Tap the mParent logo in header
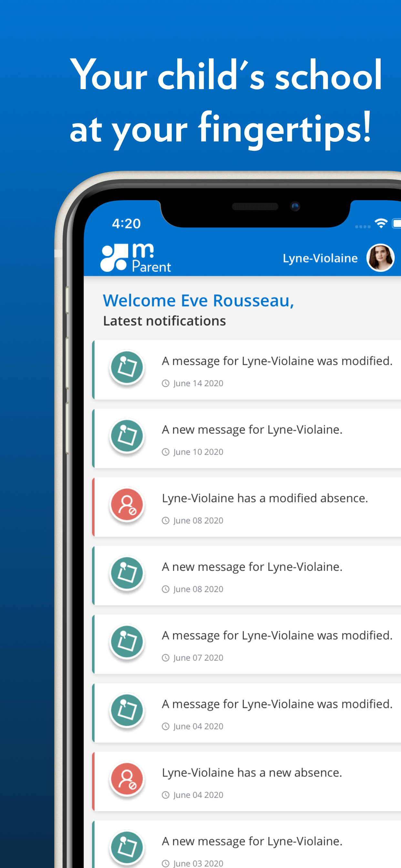The image size is (401, 868). (x=136, y=258)
